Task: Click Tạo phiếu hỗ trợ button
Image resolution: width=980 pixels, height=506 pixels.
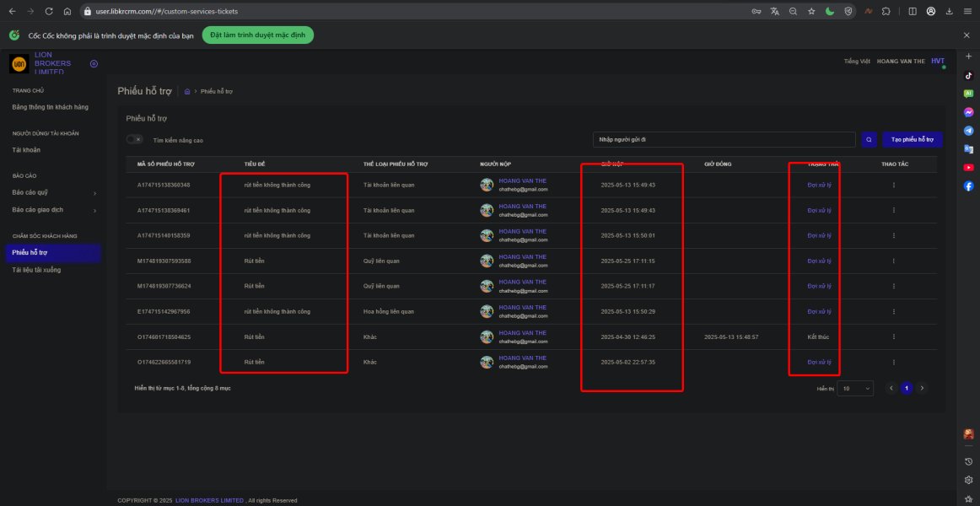Action: pyautogui.click(x=913, y=140)
